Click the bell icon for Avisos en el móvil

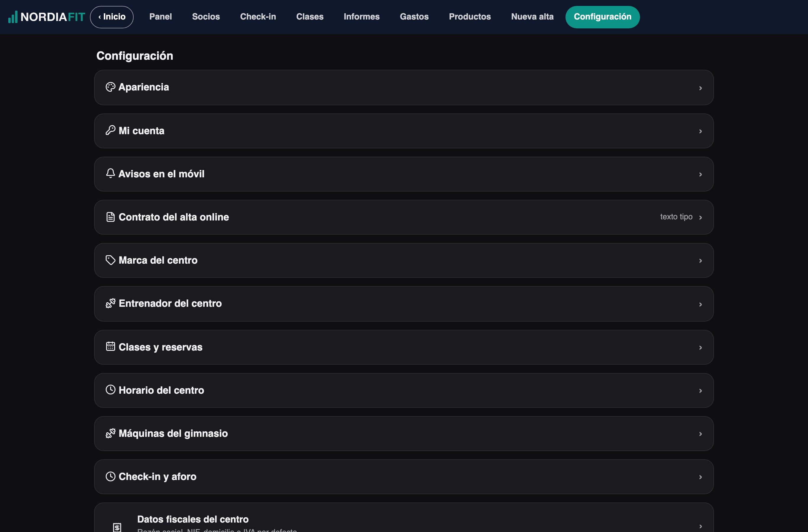tap(110, 173)
